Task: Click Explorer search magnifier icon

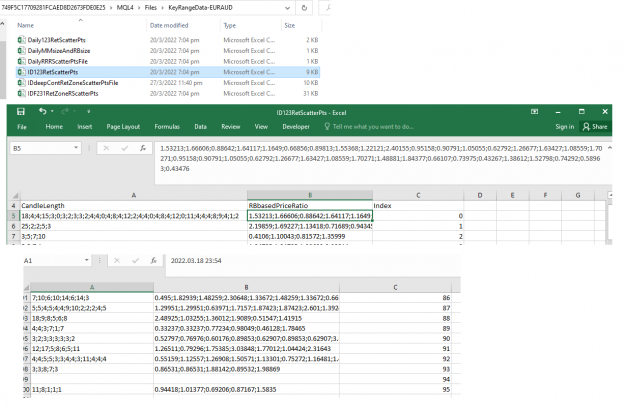Action: 327,8
